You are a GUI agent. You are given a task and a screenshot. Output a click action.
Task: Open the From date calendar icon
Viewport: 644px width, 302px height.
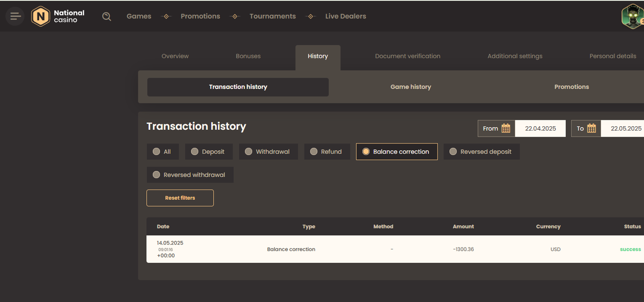point(506,128)
